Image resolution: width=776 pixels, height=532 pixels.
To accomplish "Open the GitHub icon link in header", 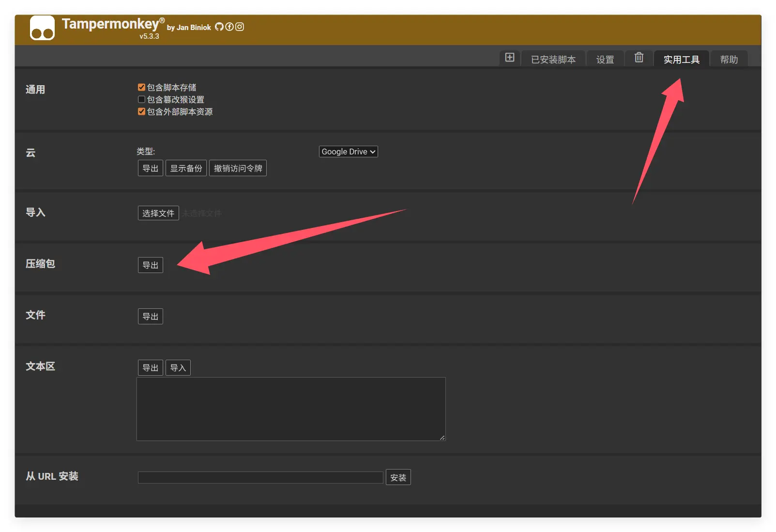I will tap(219, 27).
